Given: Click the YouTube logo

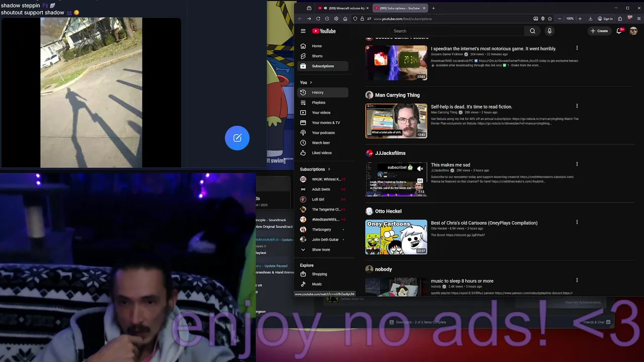Looking at the screenshot, I should click(324, 31).
